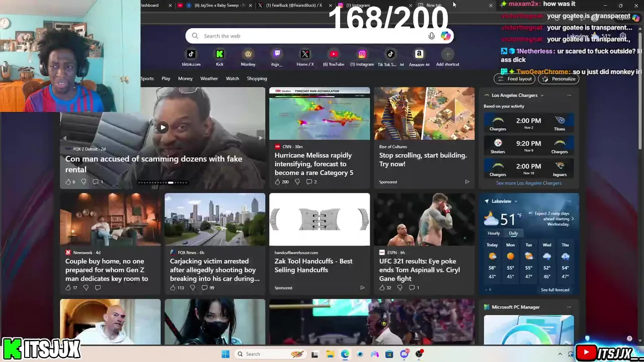Image resolution: width=644 pixels, height=362 pixels.
Task: Open the Home / X shortcut tile
Action: [x=305, y=57]
